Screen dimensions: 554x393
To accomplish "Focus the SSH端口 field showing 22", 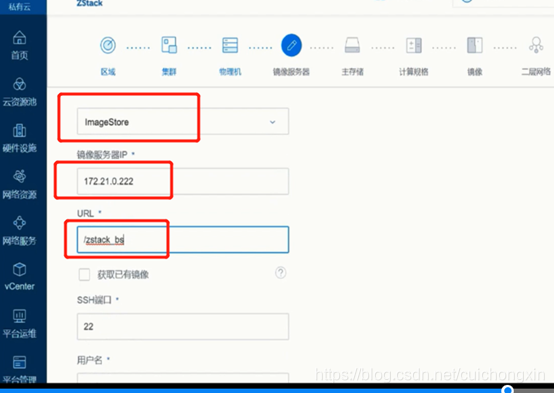I will [x=183, y=327].
